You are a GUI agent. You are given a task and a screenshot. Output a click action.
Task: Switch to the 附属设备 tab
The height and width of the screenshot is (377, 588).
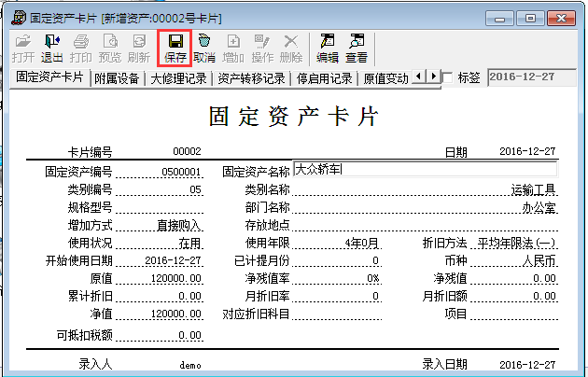[x=118, y=78]
